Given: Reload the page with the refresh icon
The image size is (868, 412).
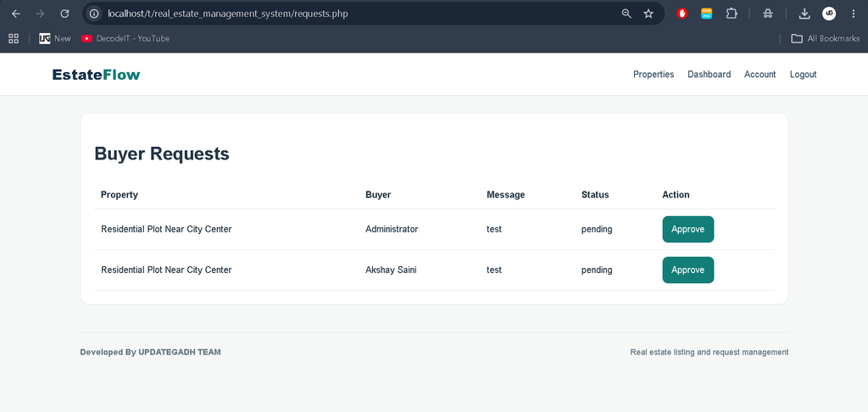Looking at the screenshot, I should 64,14.
